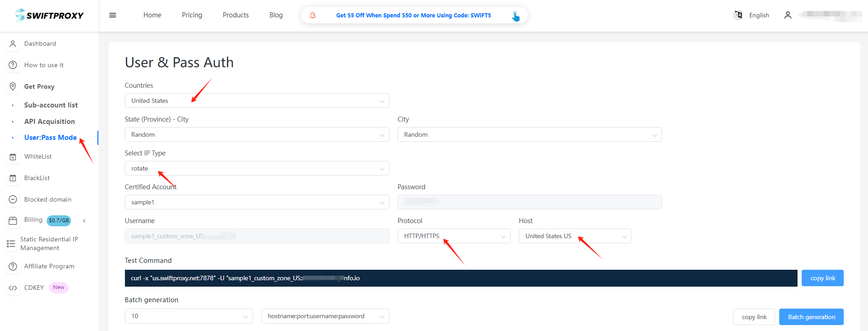Click the BlackList icon in sidebar
Viewport: 868px width, 331px height.
pyautogui.click(x=13, y=178)
